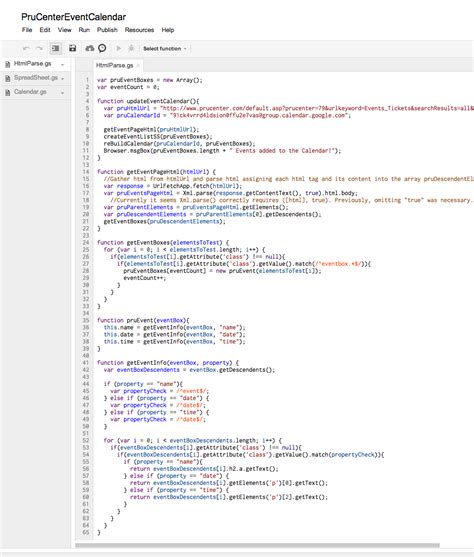Save the script with floppy disk icon

pyautogui.click(x=72, y=48)
